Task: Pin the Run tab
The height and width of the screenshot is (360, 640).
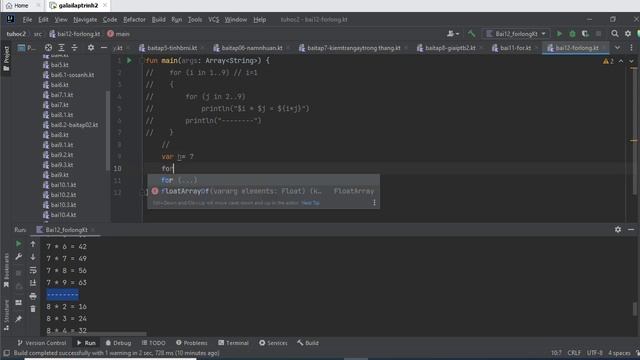Action: click(x=18, y=319)
